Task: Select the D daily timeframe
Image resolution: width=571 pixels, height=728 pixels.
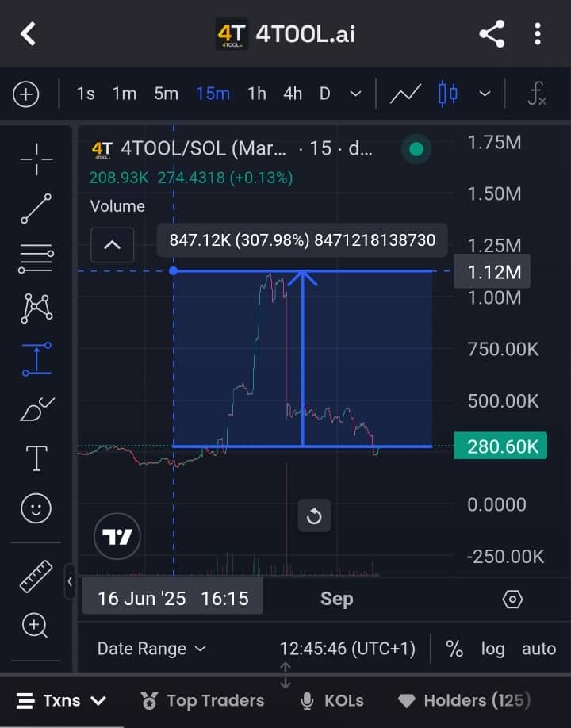Action: pos(325,94)
